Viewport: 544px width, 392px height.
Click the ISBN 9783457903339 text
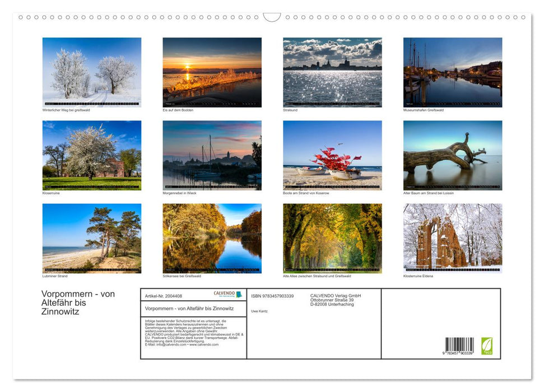click(x=272, y=296)
